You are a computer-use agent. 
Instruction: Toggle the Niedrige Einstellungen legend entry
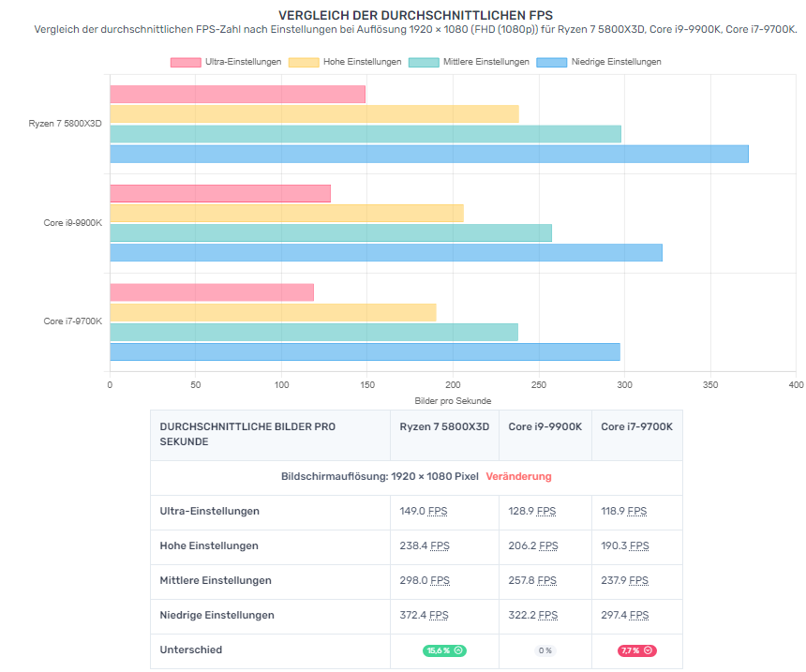pyautogui.click(x=599, y=62)
